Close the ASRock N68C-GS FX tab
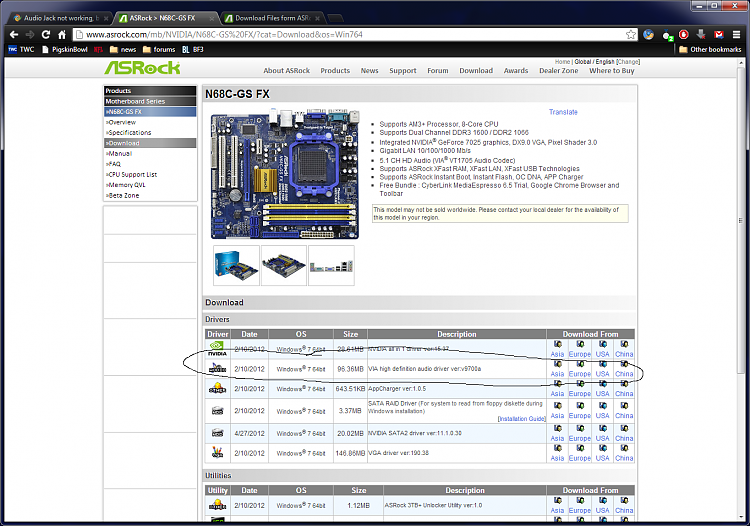Image resolution: width=750 pixels, height=526 pixels. click(x=211, y=19)
